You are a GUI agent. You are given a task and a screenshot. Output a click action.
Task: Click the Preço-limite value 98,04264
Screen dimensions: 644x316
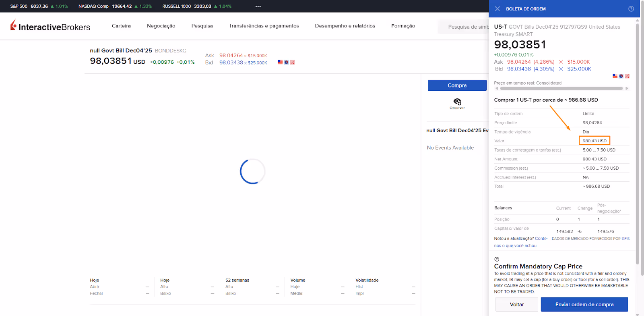tap(592, 123)
